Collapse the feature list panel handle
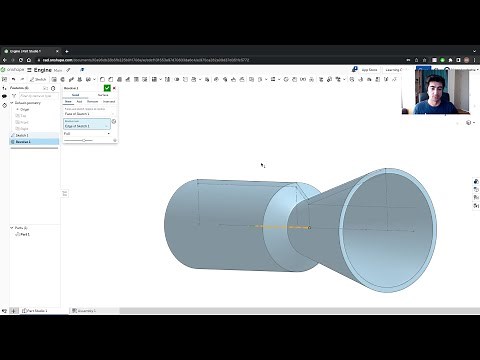Screen dimensions: 480x360 (x=65, y=193)
